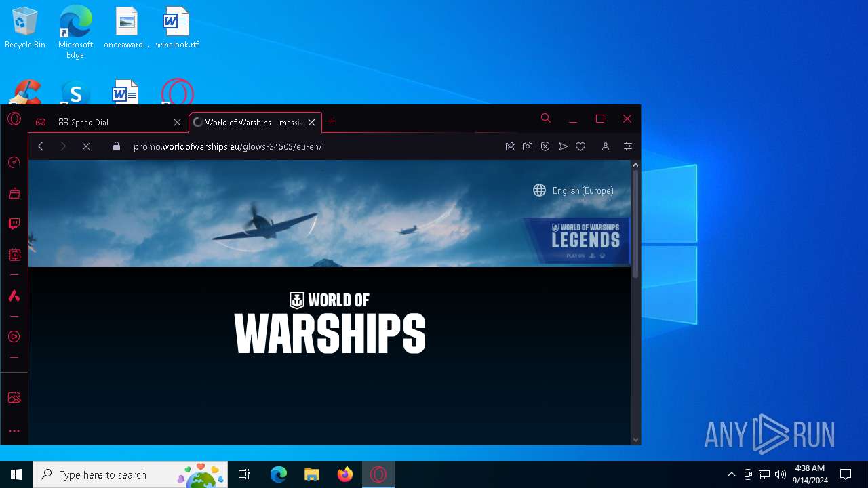Open Easy Setup sliders icon
The image size is (868, 488).
point(628,146)
